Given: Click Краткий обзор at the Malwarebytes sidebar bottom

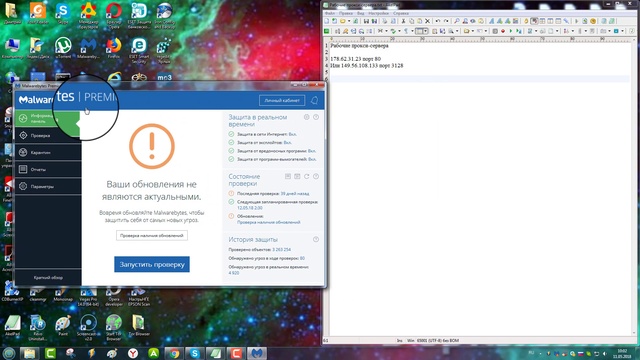Looking at the screenshot, I should tap(48, 278).
